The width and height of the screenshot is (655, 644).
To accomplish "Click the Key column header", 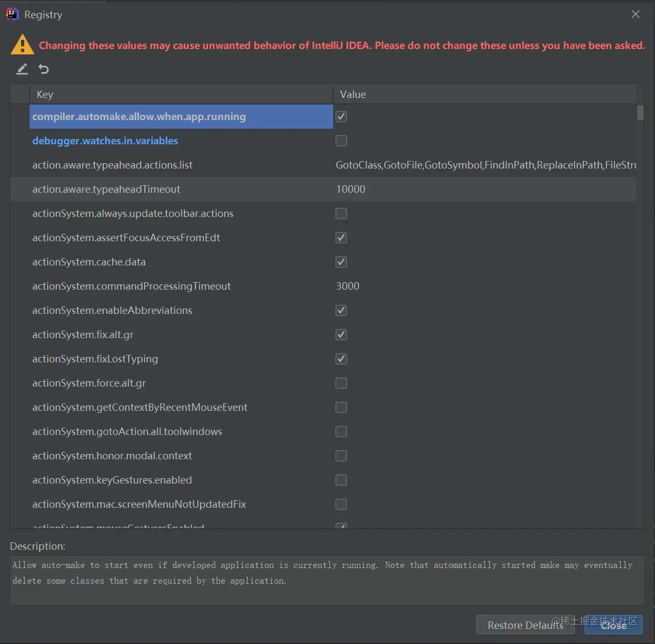I will [x=45, y=94].
